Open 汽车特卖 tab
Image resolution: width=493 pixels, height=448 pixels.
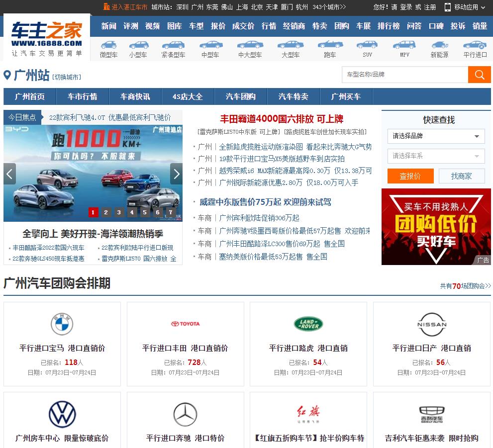[293, 96]
